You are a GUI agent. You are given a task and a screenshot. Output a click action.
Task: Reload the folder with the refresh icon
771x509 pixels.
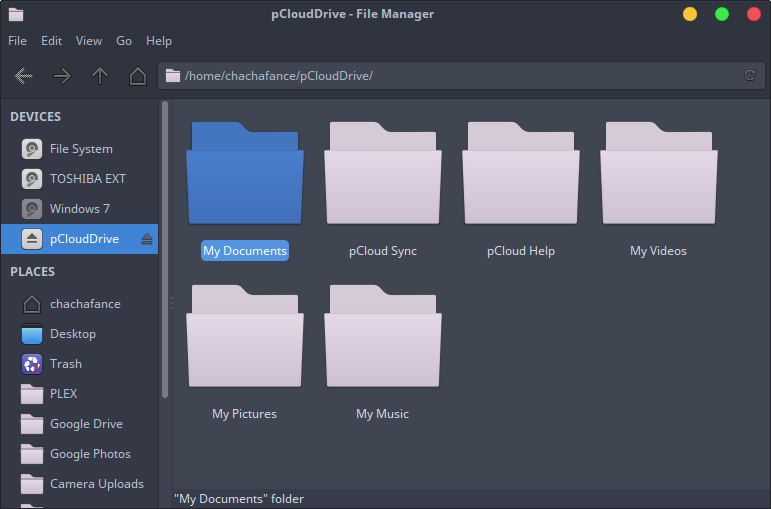(x=750, y=75)
